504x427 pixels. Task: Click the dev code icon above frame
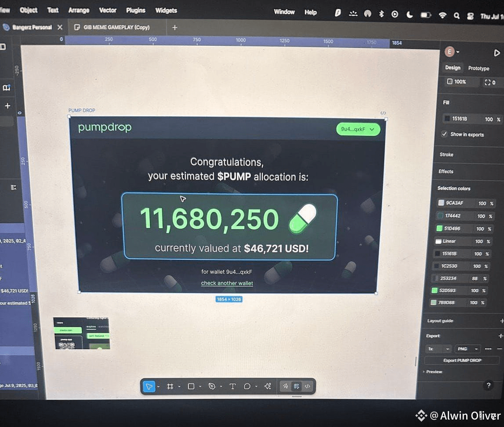tap(383, 113)
